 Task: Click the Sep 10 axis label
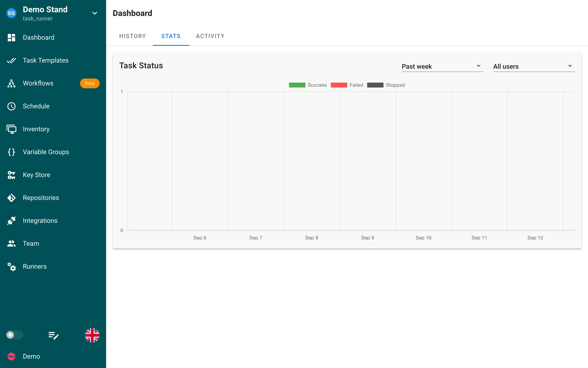(423, 238)
